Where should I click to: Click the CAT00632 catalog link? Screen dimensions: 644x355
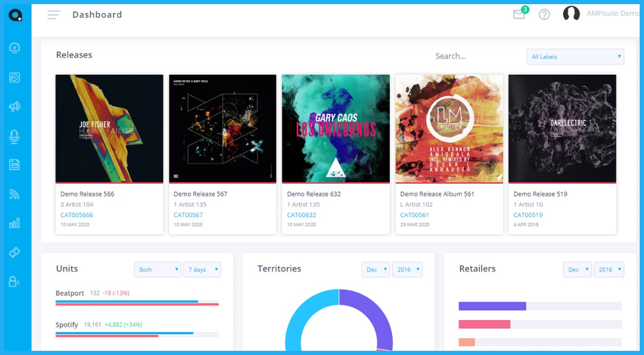click(x=302, y=215)
